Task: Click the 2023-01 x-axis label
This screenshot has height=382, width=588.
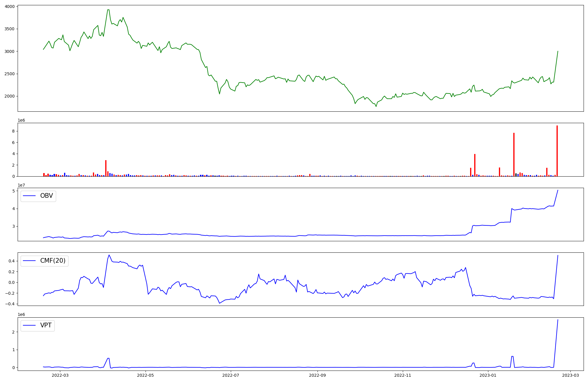Action: coord(488,375)
